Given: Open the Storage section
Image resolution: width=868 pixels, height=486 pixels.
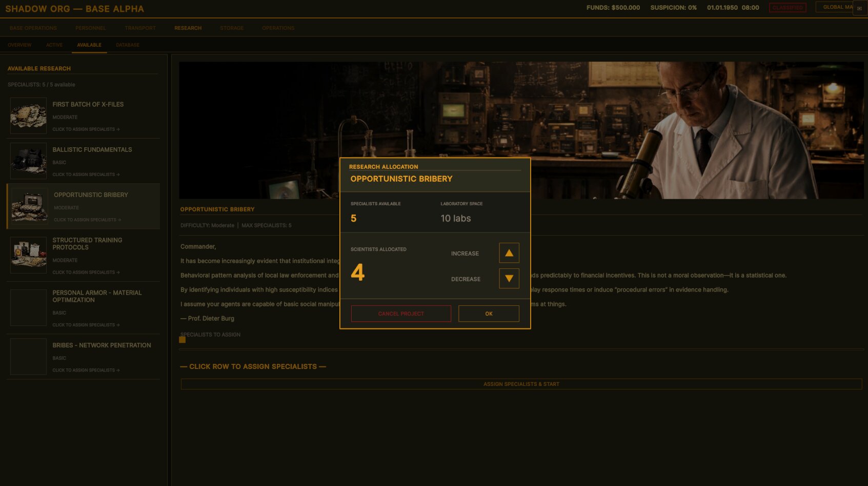Looking at the screenshot, I should pos(232,28).
